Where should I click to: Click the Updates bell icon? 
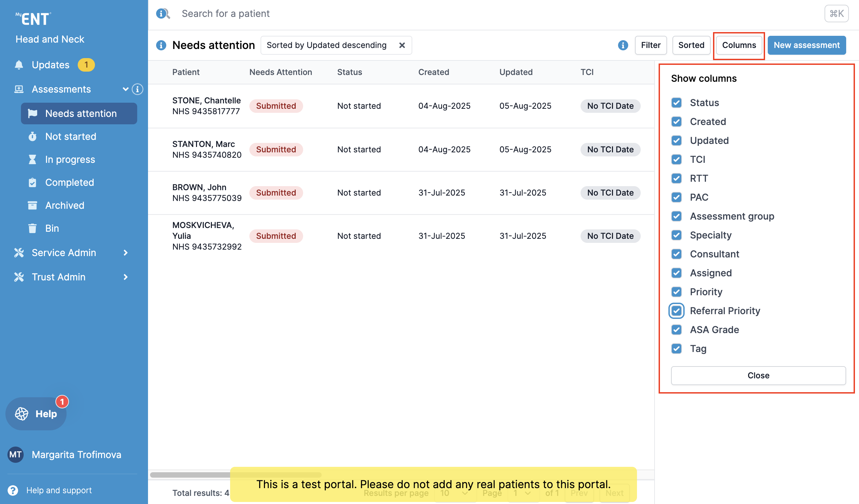(x=19, y=65)
